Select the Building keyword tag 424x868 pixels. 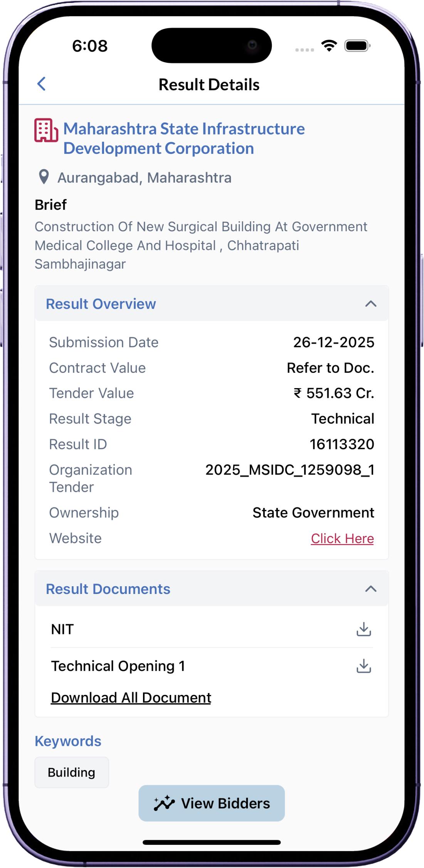click(72, 772)
